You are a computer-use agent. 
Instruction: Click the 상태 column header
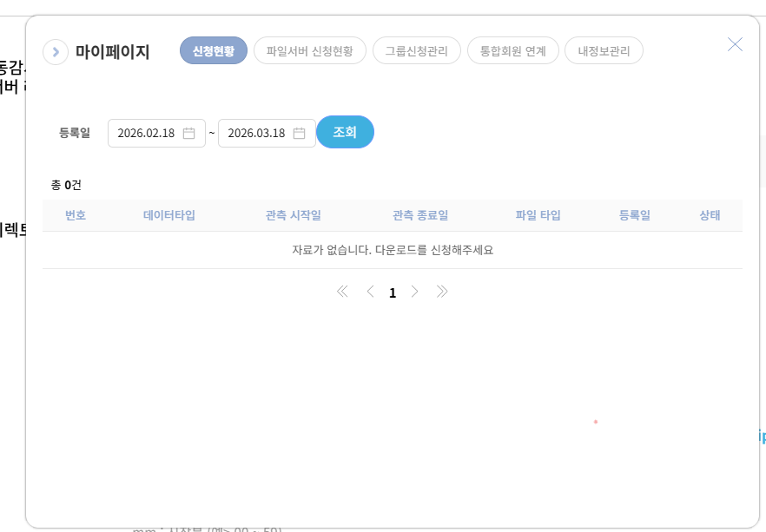point(710,215)
